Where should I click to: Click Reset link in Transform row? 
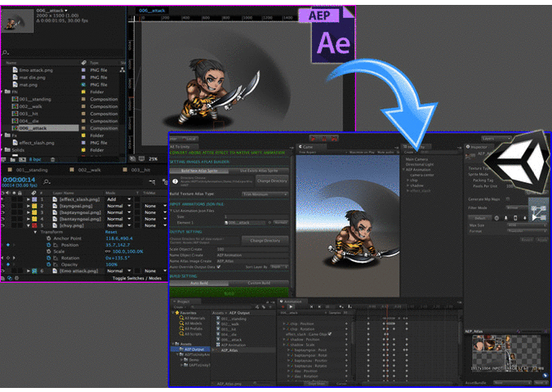coord(111,232)
